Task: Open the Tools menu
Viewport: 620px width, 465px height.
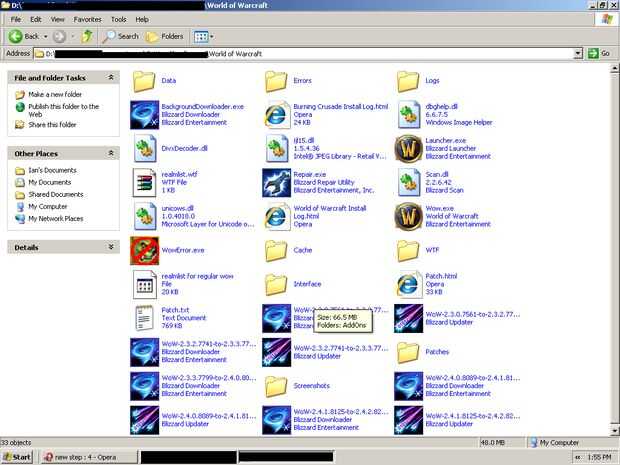Action: (118, 19)
